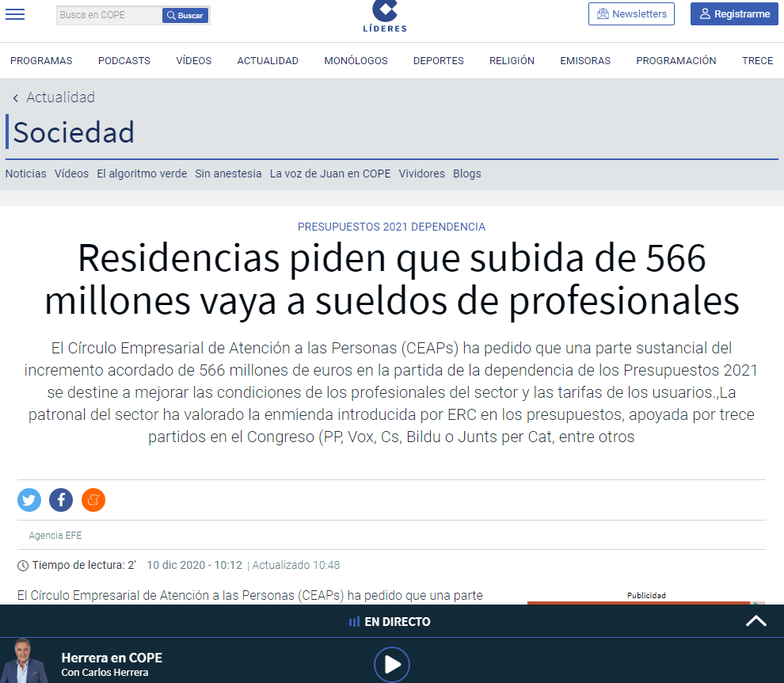Expand the live player with the up chevron
Image resolution: width=784 pixels, height=683 pixels.
pyautogui.click(x=756, y=621)
